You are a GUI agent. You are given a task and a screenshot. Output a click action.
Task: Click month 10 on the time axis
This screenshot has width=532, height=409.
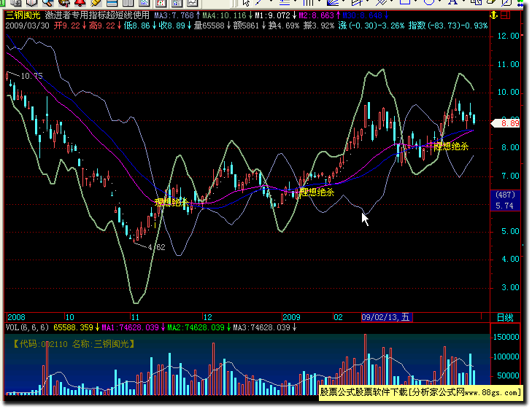pos(69,318)
